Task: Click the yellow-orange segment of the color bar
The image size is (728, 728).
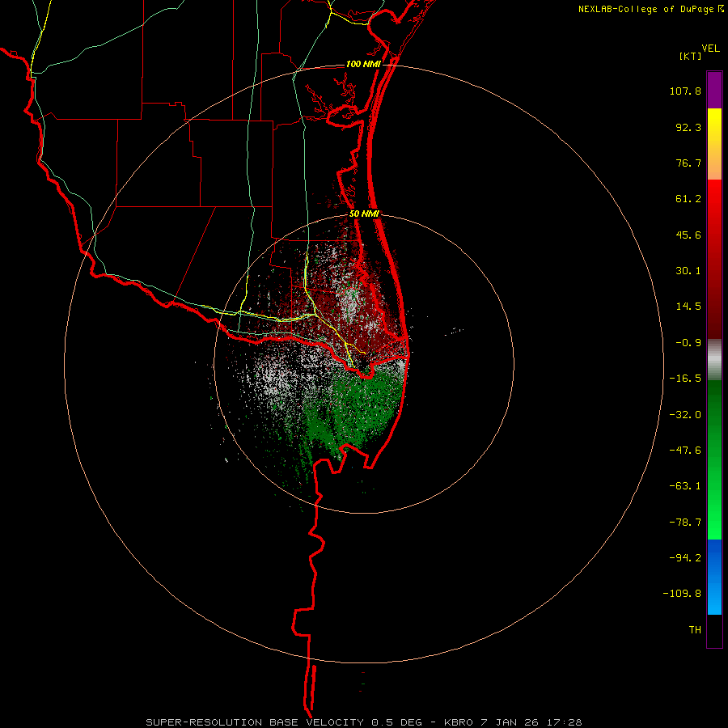Action: pyautogui.click(x=714, y=144)
